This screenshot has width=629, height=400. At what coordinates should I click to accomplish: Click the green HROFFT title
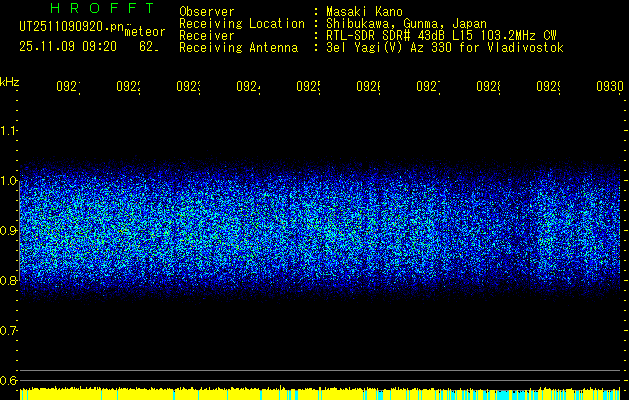coord(103,8)
